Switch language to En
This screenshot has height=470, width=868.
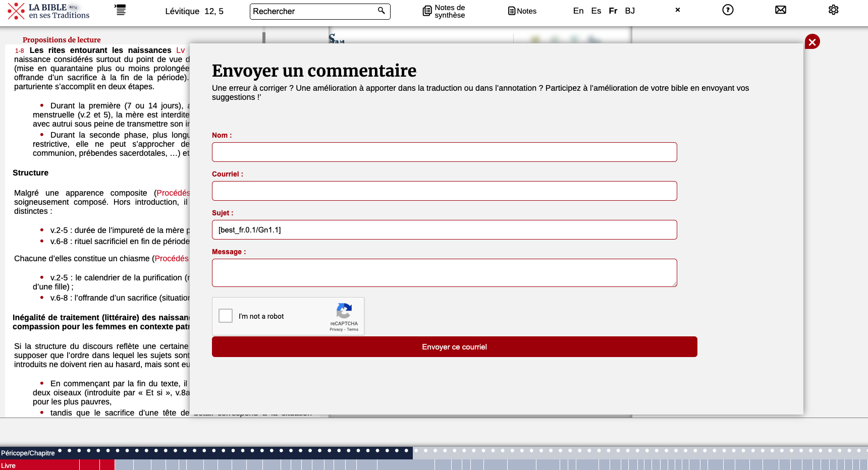pyautogui.click(x=578, y=11)
